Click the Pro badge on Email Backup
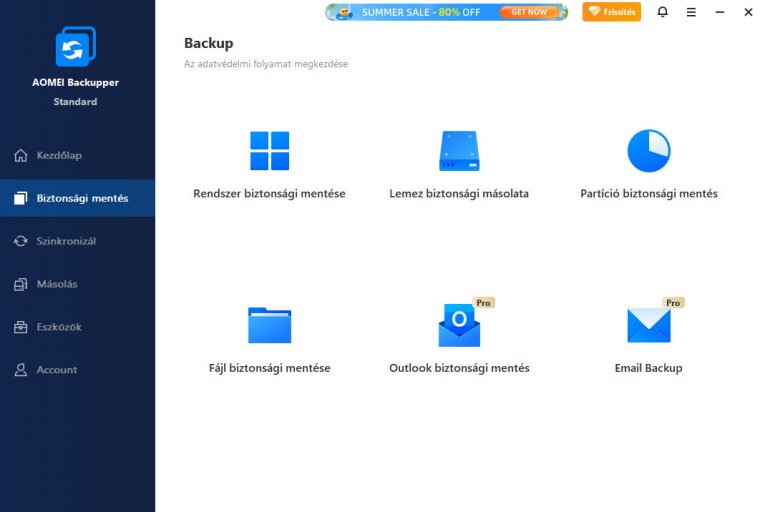Image resolution: width=760 pixels, height=512 pixels. pos(673,303)
